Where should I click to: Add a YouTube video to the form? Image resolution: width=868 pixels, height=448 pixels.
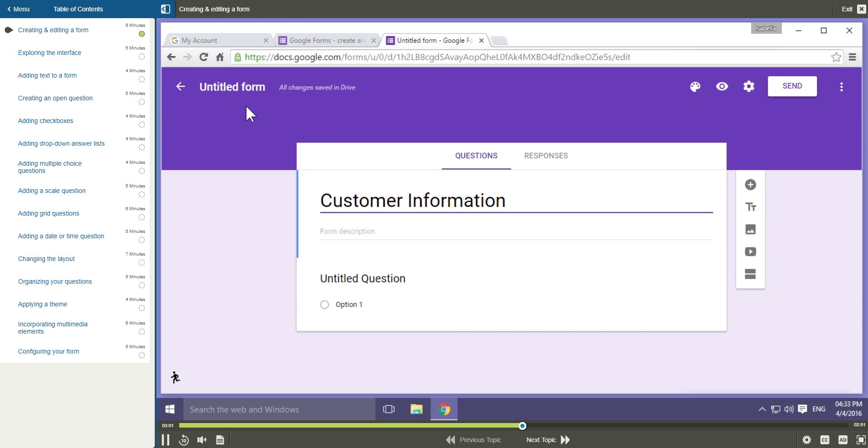pyautogui.click(x=750, y=251)
